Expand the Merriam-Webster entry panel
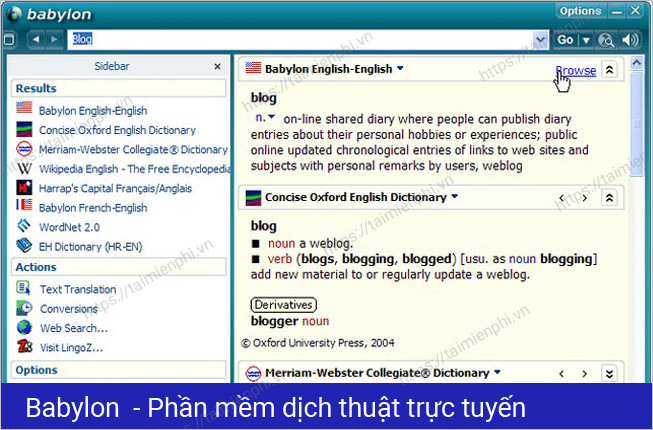The width and height of the screenshot is (653, 430). pyautogui.click(x=610, y=374)
